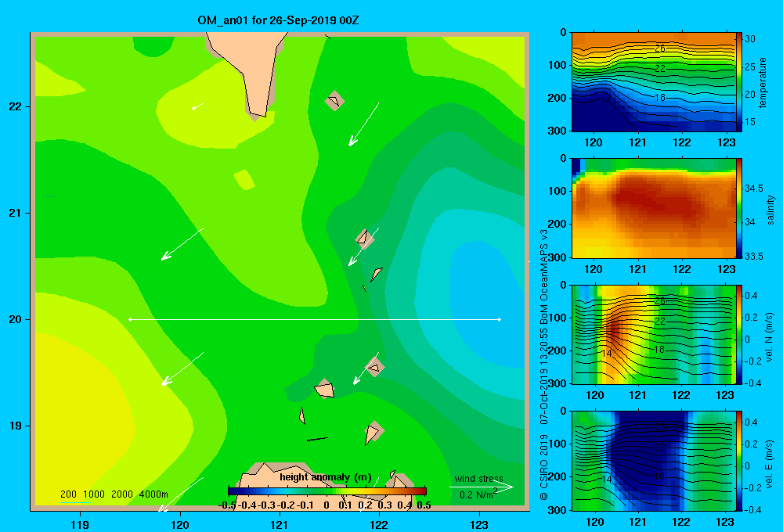Click the "-0.5" tick on height anomaly bar

(x=227, y=505)
